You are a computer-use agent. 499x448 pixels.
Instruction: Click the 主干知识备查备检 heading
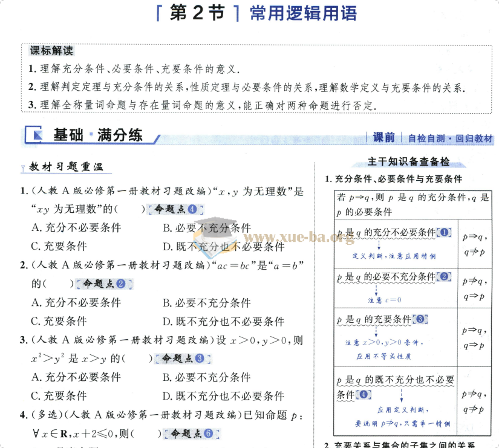coord(409,161)
